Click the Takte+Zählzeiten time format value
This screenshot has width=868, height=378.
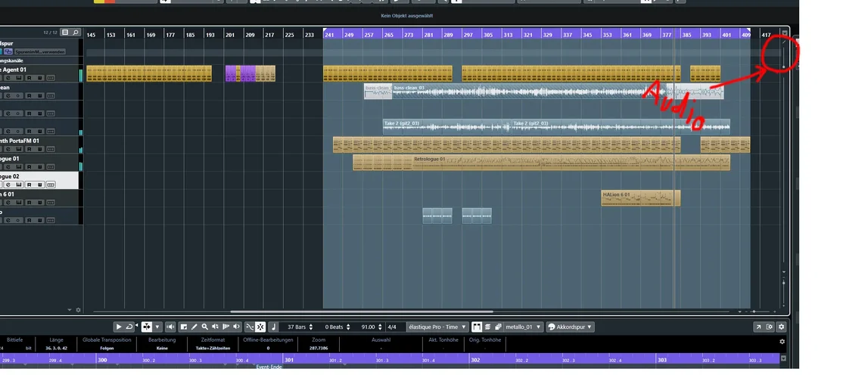pos(213,349)
